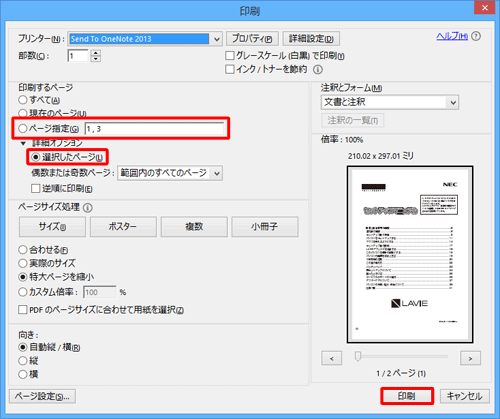500x419 pixels.
Task: Click the help question mark icon
Action: pos(476,36)
